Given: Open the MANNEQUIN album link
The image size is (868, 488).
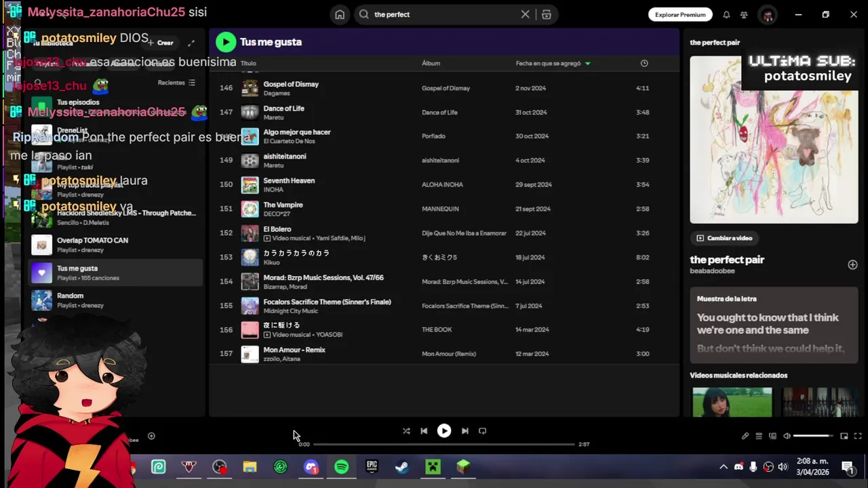Looking at the screenshot, I should [440, 209].
